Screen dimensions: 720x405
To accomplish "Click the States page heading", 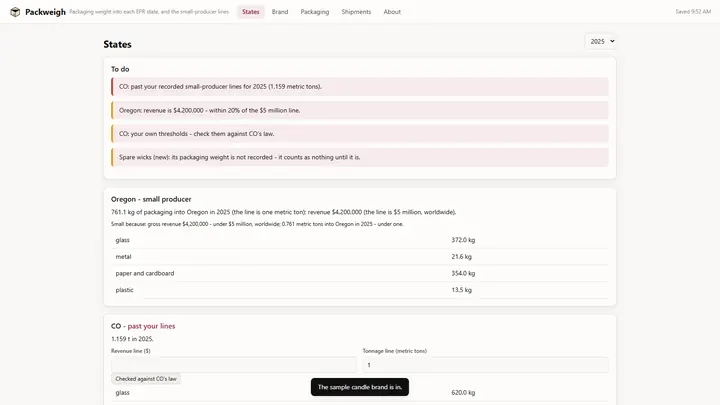I will tap(118, 45).
